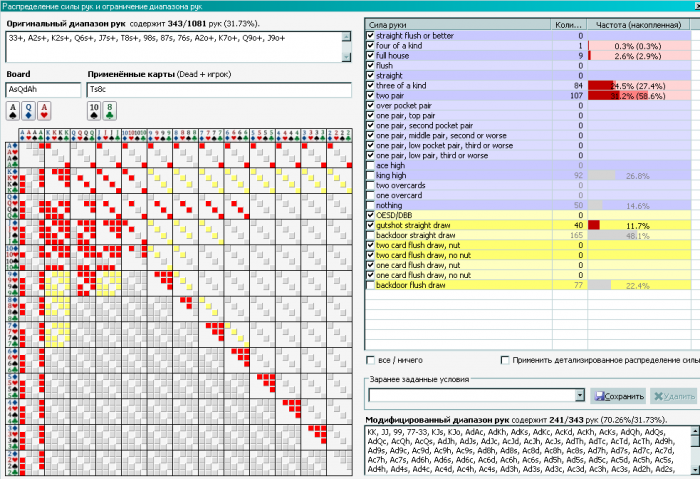The height and width of the screenshot is (479, 700).
Task: Click the X icon on Удалить
Action: point(658,396)
